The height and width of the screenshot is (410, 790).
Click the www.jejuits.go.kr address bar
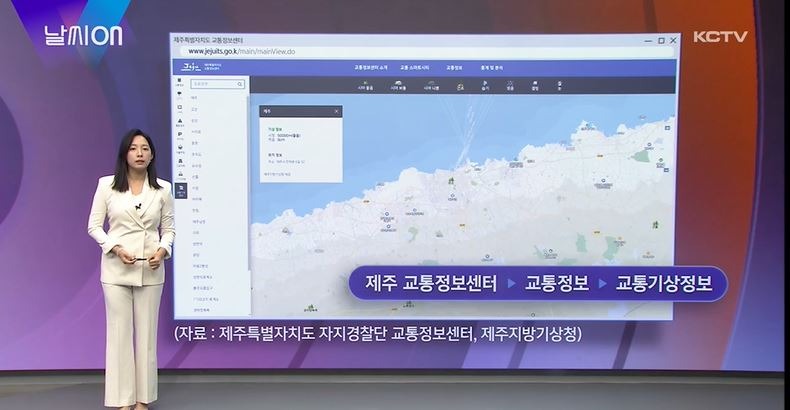427,51
